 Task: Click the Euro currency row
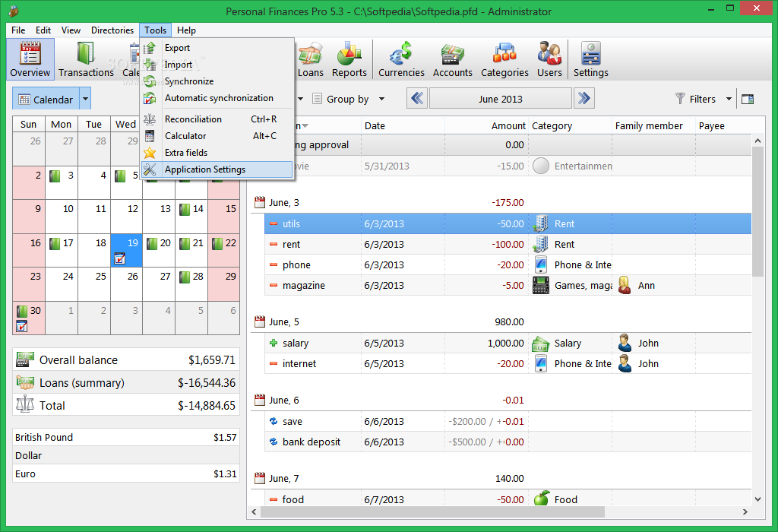126,473
